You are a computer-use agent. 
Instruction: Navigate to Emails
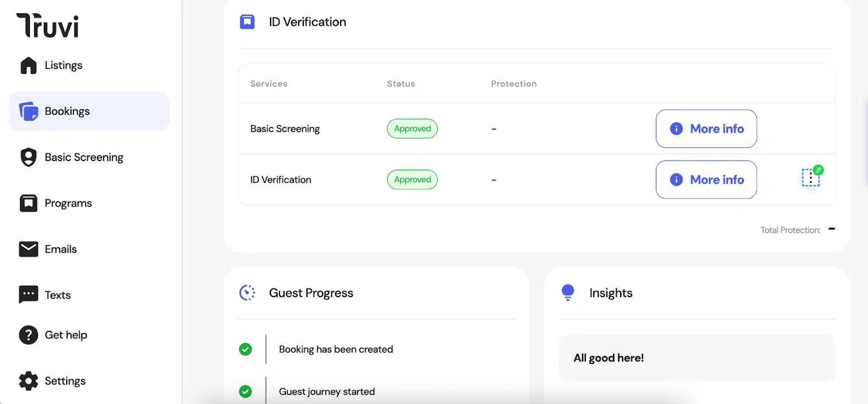click(89, 249)
